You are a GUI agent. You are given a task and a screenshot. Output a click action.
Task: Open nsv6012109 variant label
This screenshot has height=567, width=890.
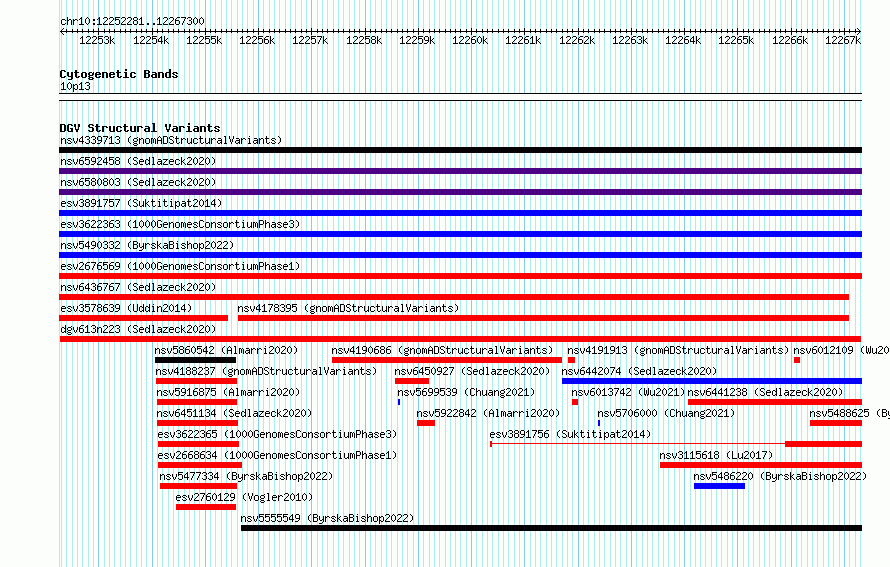click(x=841, y=350)
